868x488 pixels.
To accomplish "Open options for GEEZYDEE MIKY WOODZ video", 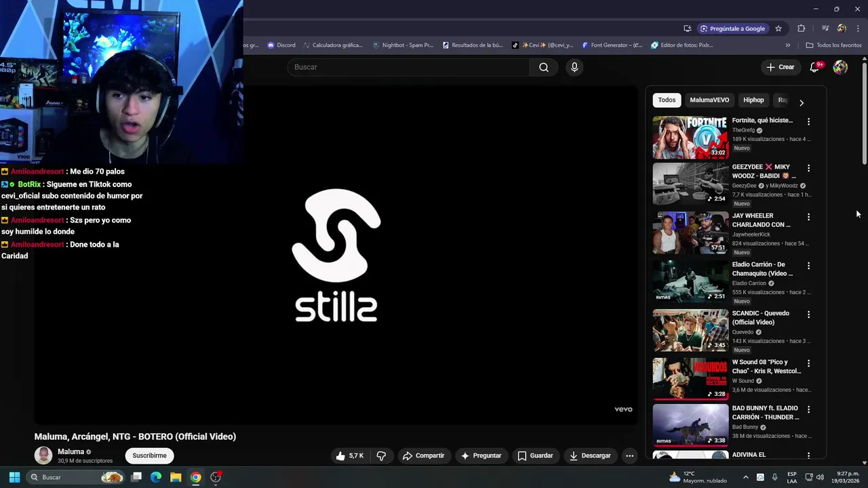I will 808,168.
